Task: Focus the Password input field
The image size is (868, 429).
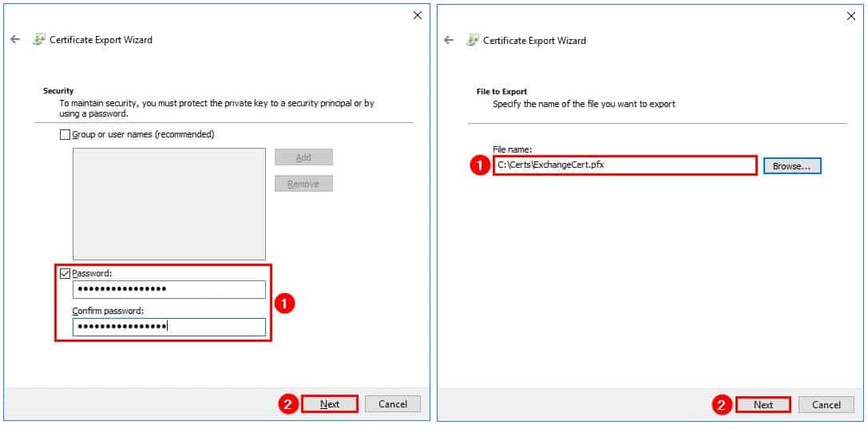Action: 168,289
